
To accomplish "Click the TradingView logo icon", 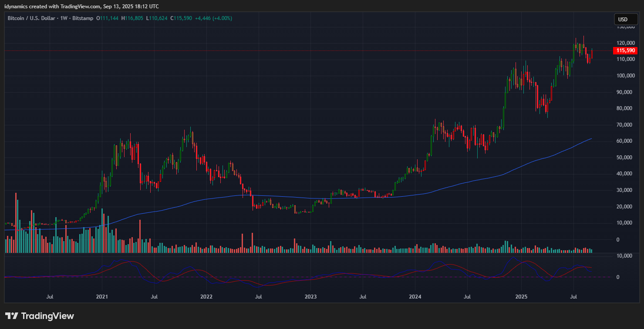I will pos(11,316).
